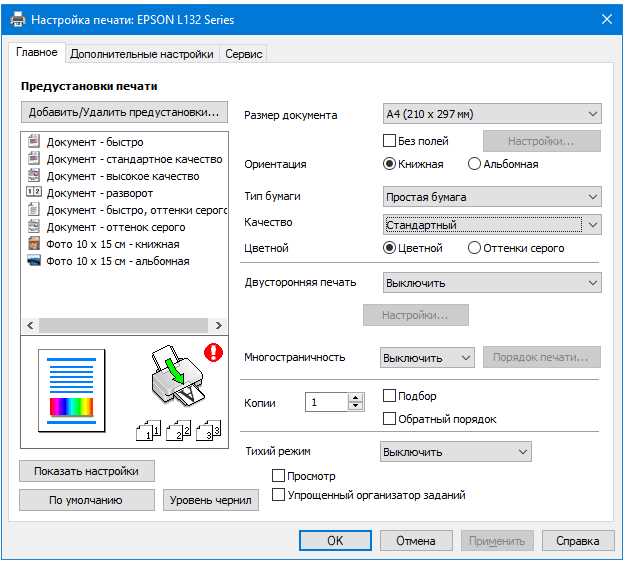The width and height of the screenshot is (626, 565).
Task: Select preset 'Документ - высокое качество'
Action: click(x=123, y=176)
